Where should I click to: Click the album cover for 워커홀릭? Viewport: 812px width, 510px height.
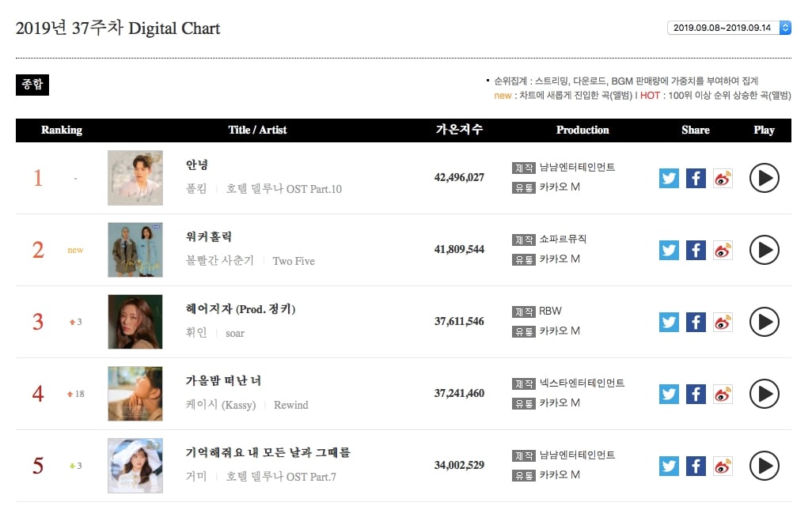135,250
